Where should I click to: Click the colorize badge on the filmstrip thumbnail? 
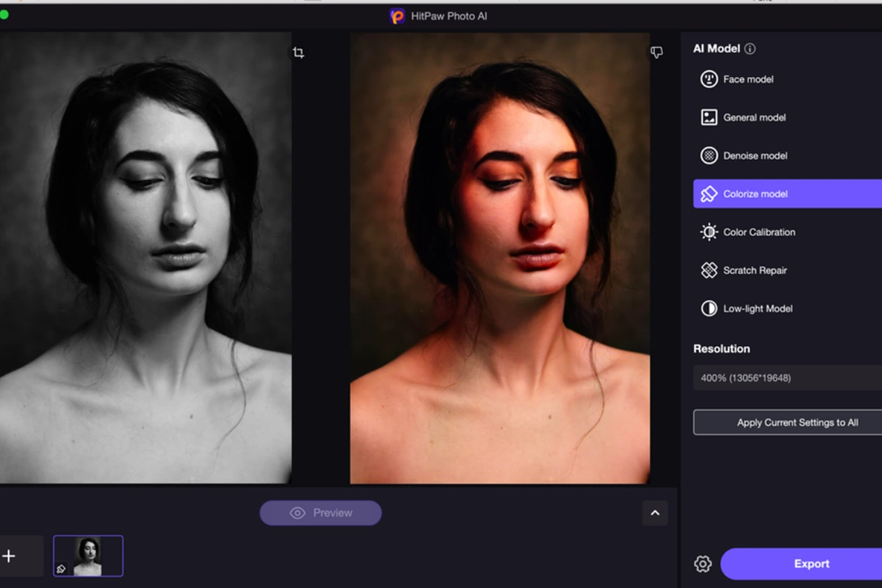pos(60,570)
